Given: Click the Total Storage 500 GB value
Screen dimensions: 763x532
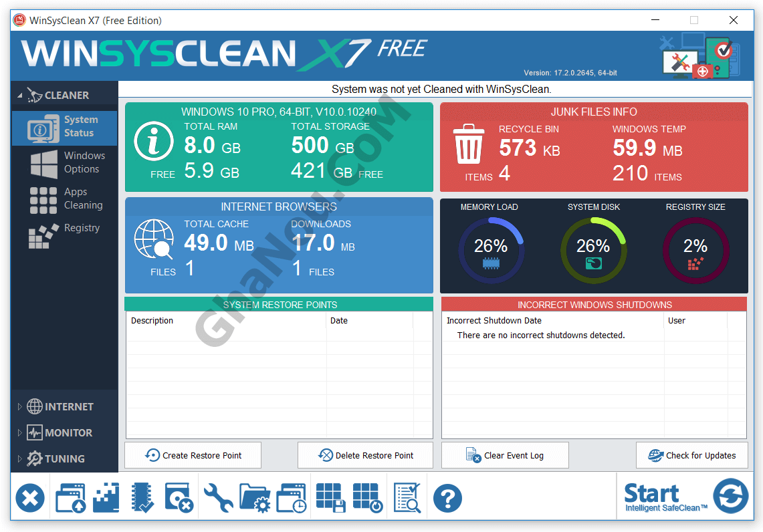Looking at the screenshot, I should 322,146.
